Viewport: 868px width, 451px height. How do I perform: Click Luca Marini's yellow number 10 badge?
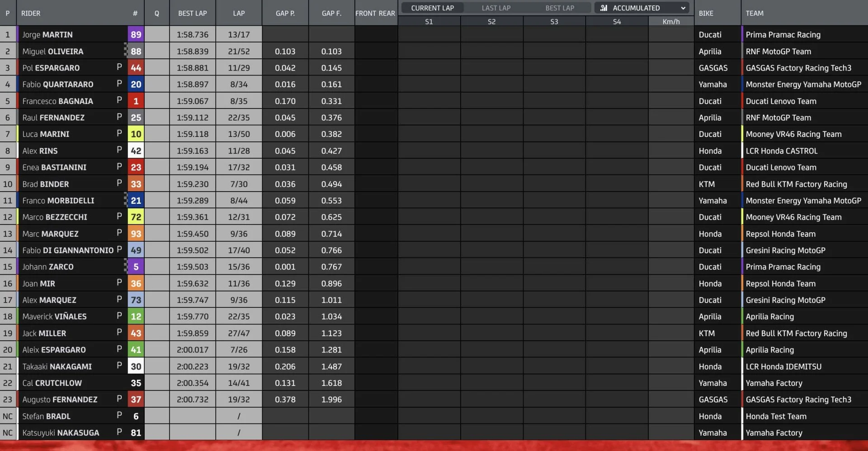pyautogui.click(x=136, y=134)
